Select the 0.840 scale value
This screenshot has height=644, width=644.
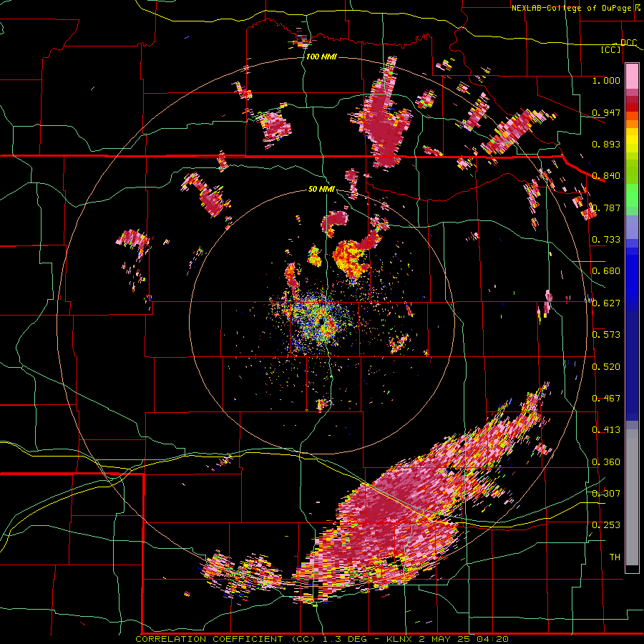click(x=606, y=176)
